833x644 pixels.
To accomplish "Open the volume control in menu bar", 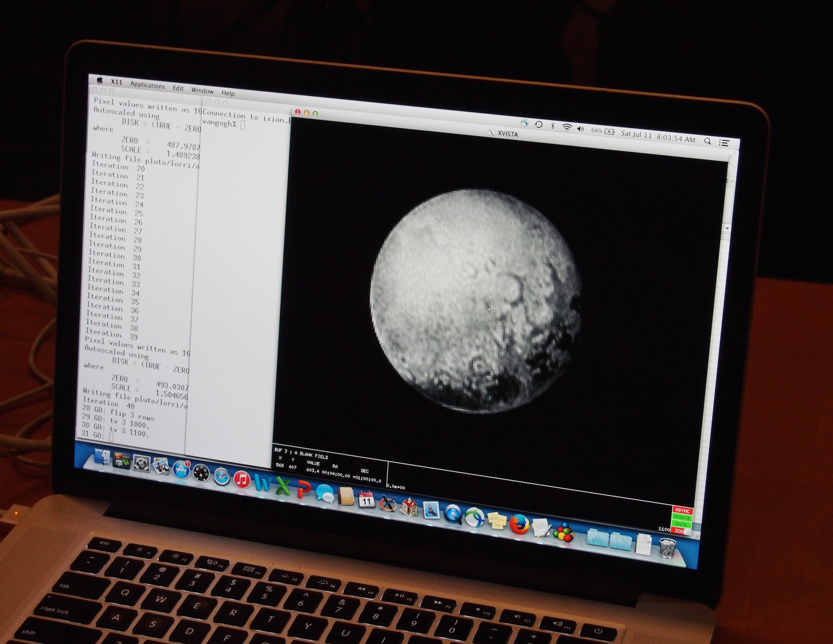I will click(581, 129).
